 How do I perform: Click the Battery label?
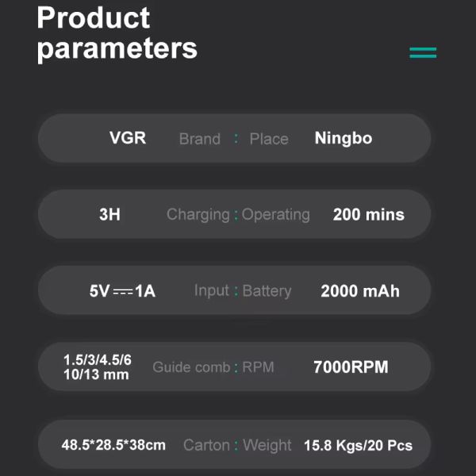pyautogui.click(x=267, y=291)
